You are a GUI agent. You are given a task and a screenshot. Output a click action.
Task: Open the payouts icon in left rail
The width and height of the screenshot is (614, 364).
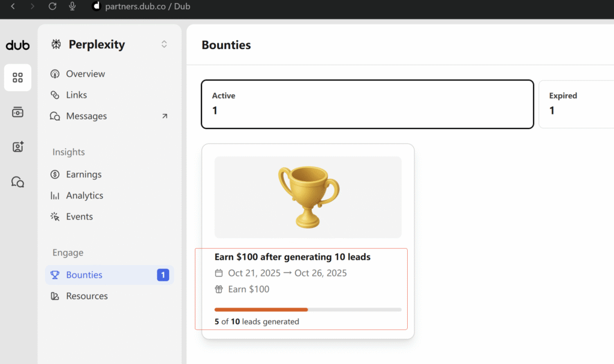coord(18,112)
